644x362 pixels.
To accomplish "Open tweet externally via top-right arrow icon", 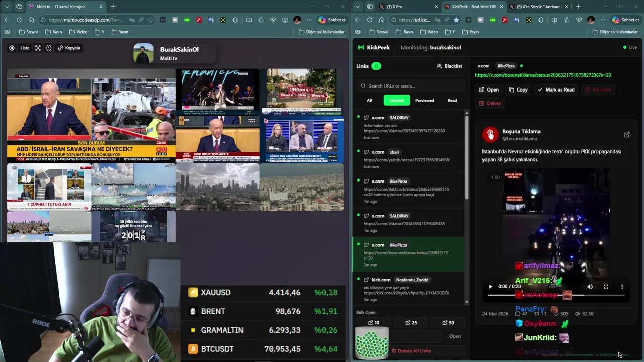I will [x=626, y=135].
